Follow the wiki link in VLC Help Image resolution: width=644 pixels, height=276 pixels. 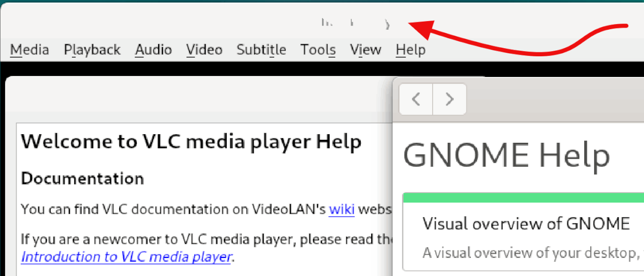click(x=342, y=209)
